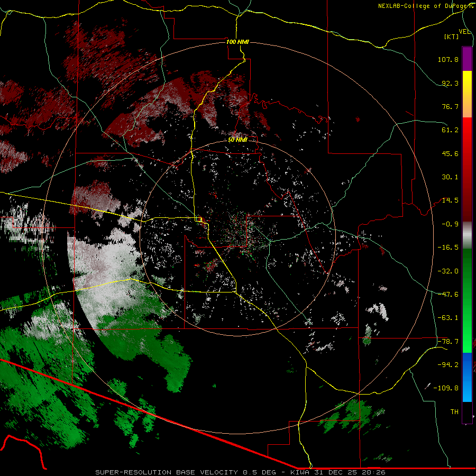Click the Super-Resolution Base Velocity KIWA caption

point(240,472)
